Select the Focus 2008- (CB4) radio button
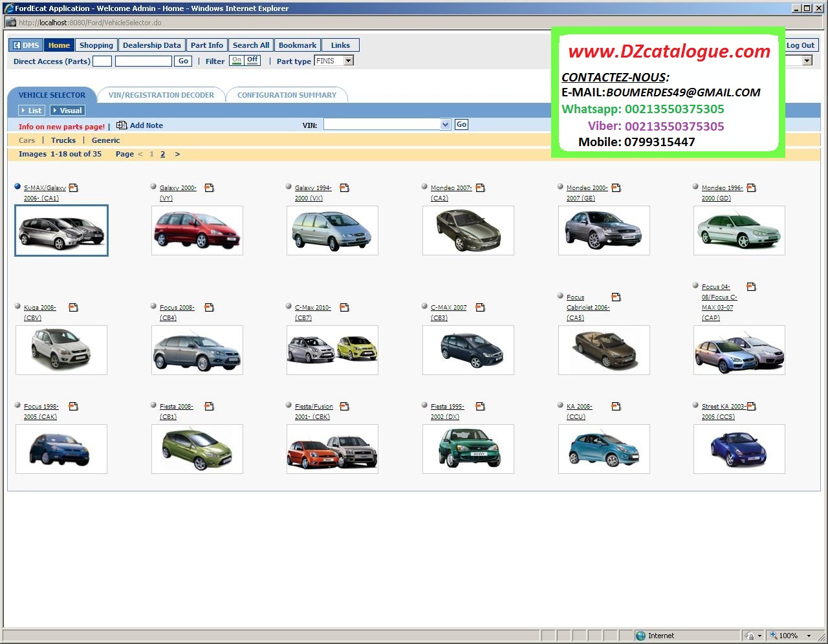 pyautogui.click(x=153, y=306)
